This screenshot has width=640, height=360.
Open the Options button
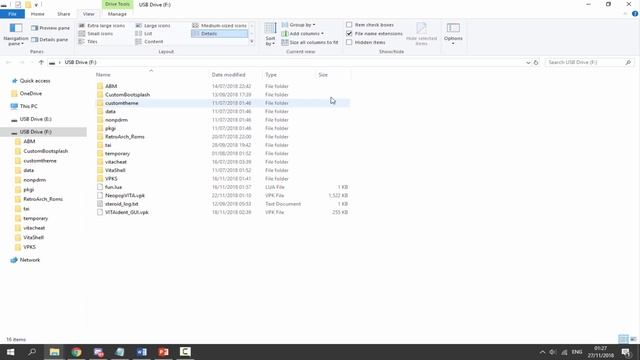[453, 34]
